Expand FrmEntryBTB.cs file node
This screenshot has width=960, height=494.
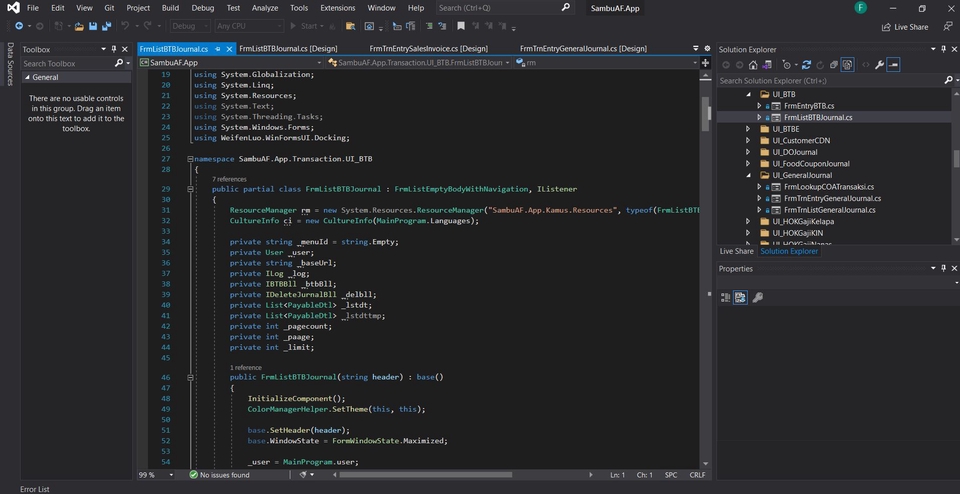click(x=759, y=106)
